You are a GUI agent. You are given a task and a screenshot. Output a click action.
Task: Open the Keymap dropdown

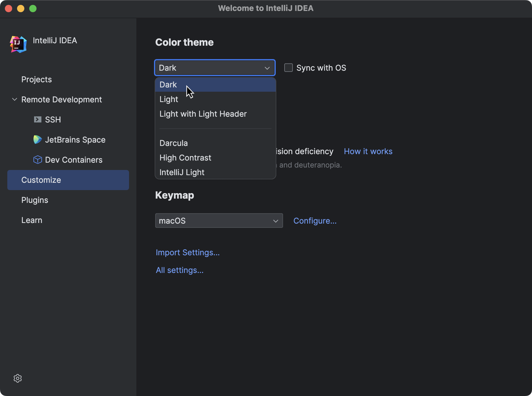click(x=219, y=221)
